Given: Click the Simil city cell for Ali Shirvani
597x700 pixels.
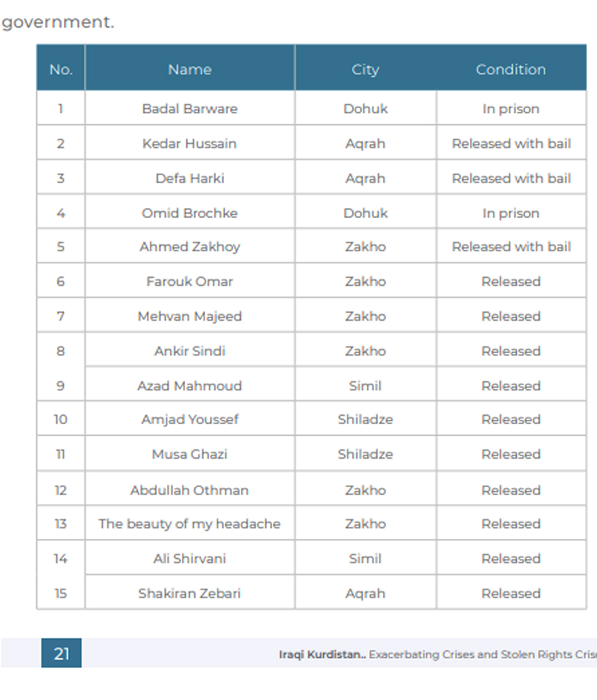Looking at the screenshot, I should [x=365, y=559].
